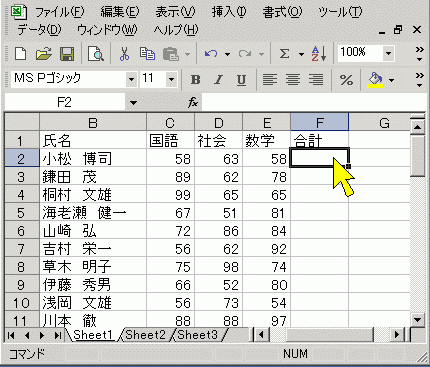Align cell text left

270,80
